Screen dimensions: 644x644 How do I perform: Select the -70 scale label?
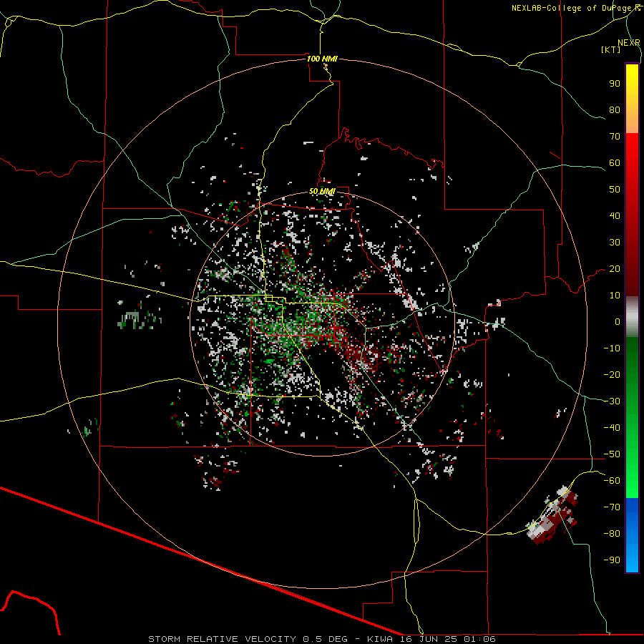coord(612,507)
